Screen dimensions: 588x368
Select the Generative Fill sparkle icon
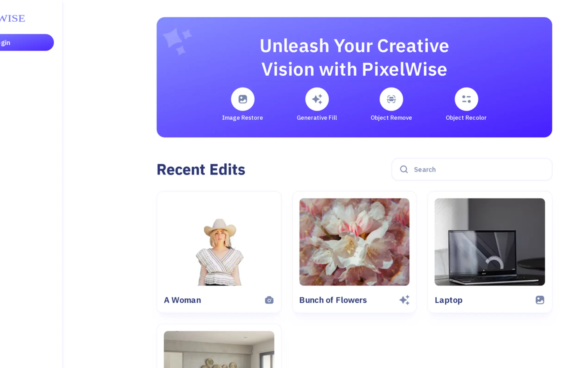317,99
